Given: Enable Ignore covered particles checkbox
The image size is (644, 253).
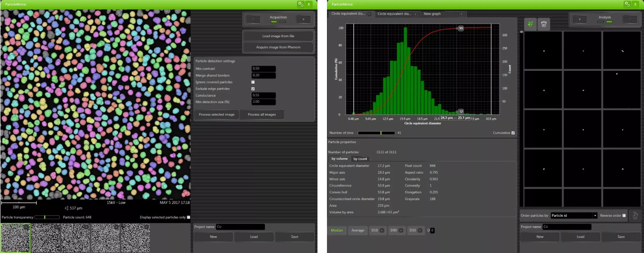Looking at the screenshot, I should [x=253, y=82].
